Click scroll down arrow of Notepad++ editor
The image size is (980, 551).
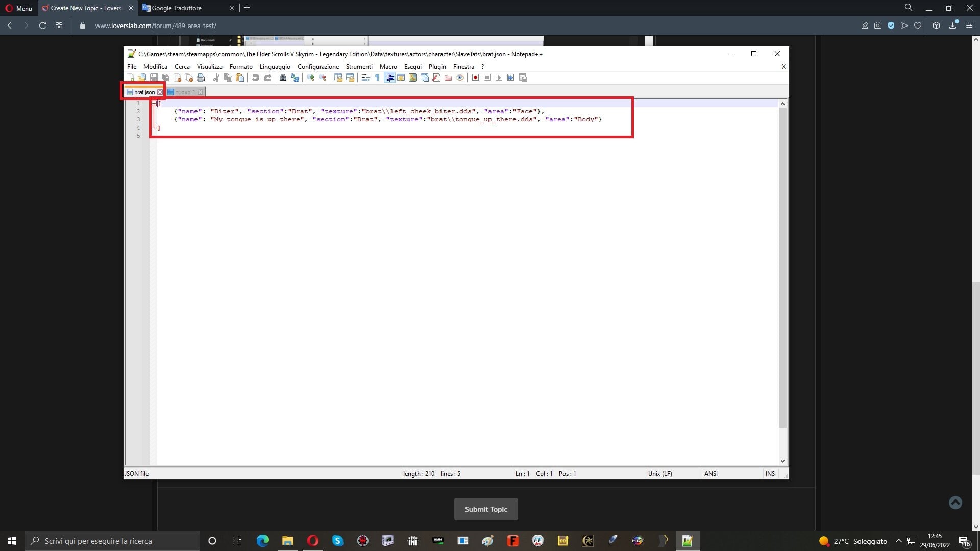[x=782, y=461]
